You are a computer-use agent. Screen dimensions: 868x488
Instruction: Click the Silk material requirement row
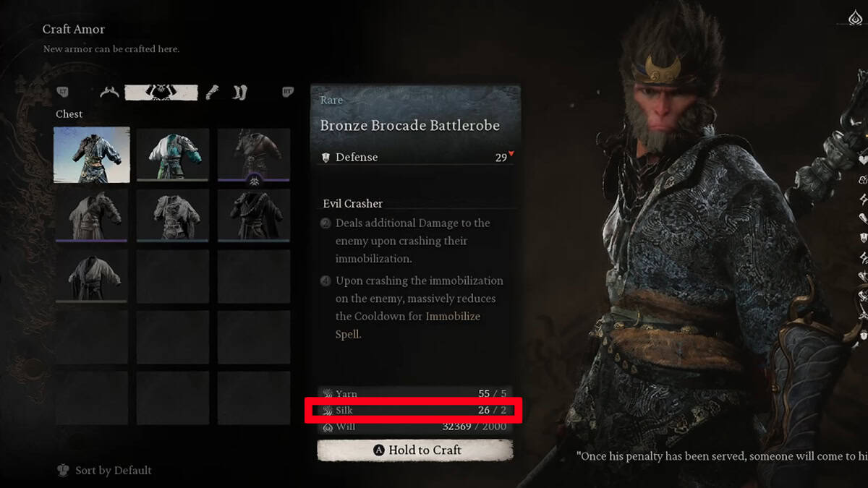pyautogui.click(x=414, y=410)
